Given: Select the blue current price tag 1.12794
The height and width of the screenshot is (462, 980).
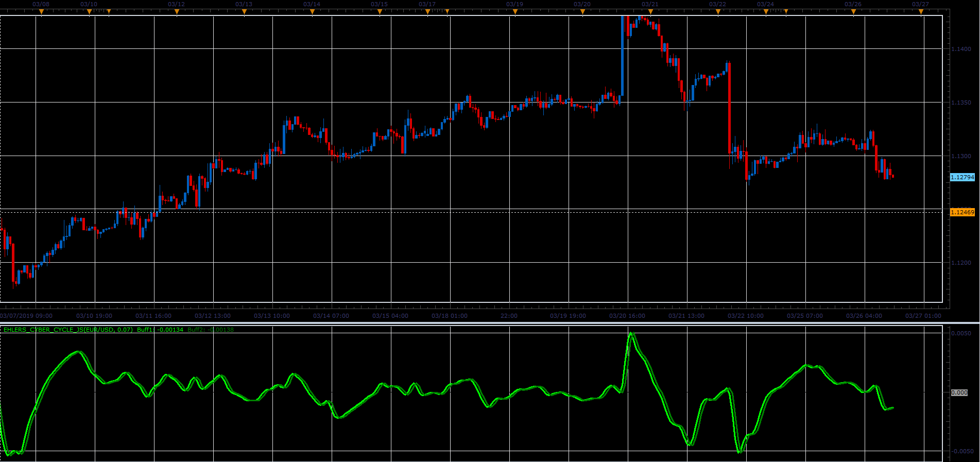Looking at the screenshot, I should (962, 177).
